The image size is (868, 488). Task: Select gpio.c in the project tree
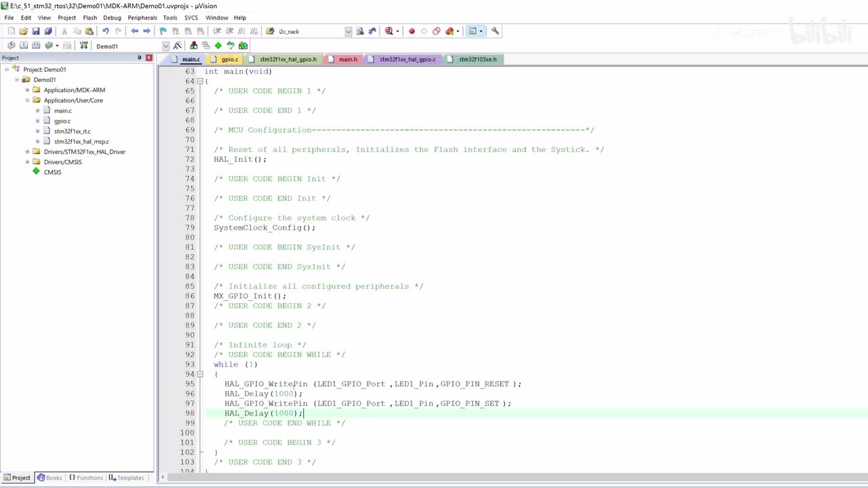pos(62,121)
